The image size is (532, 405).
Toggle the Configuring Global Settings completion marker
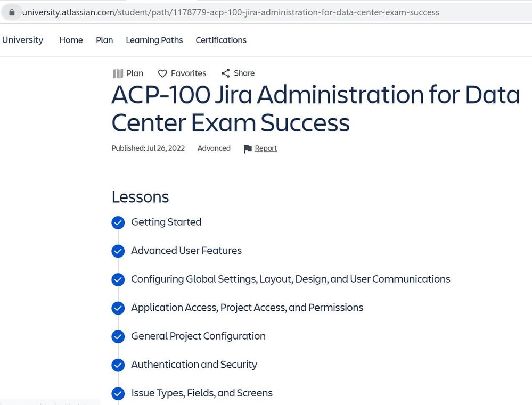118,279
